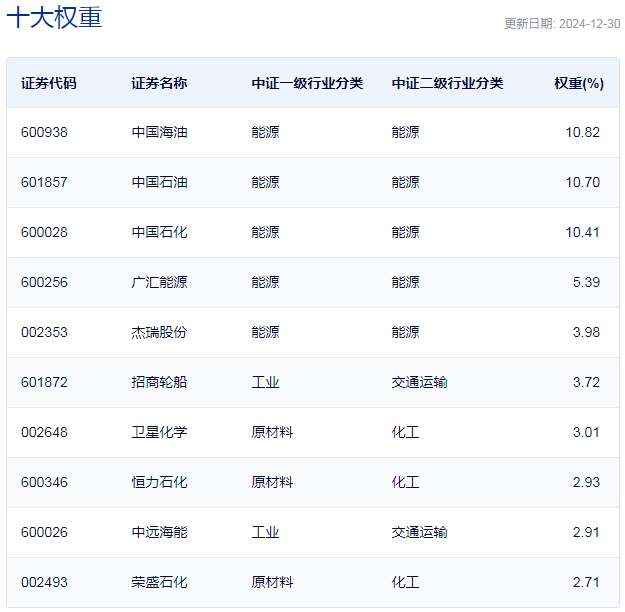This screenshot has width=625, height=612.
Task: Click the 10.82 weight value
Action: 582,132
